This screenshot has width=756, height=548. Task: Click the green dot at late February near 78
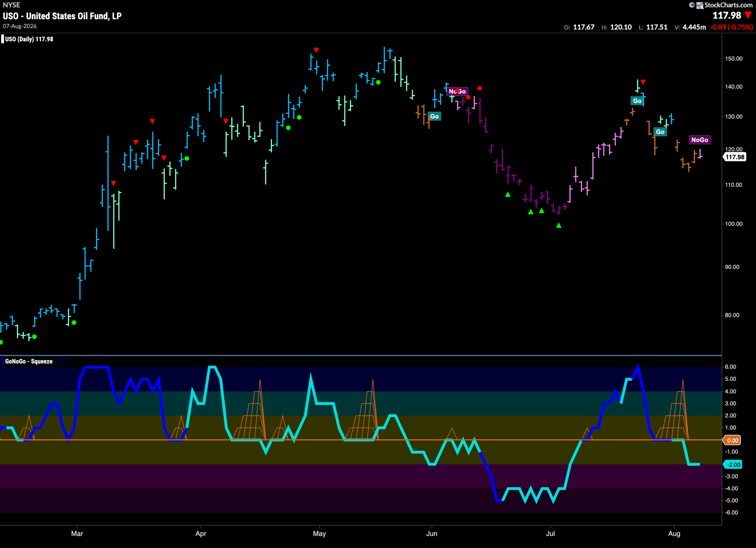(74, 322)
